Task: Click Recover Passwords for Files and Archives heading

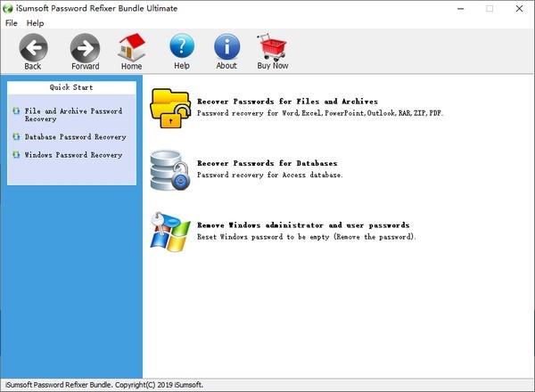Action: (287, 102)
